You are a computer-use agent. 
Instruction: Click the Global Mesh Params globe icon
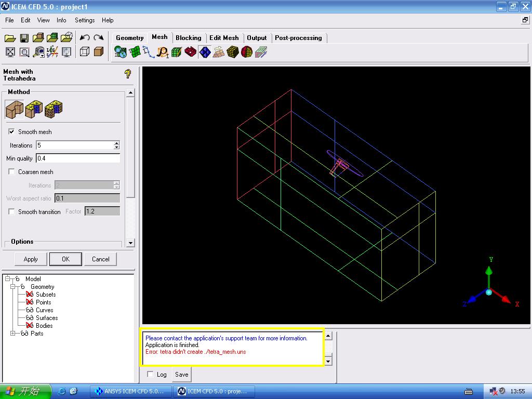[x=121, y=52]
